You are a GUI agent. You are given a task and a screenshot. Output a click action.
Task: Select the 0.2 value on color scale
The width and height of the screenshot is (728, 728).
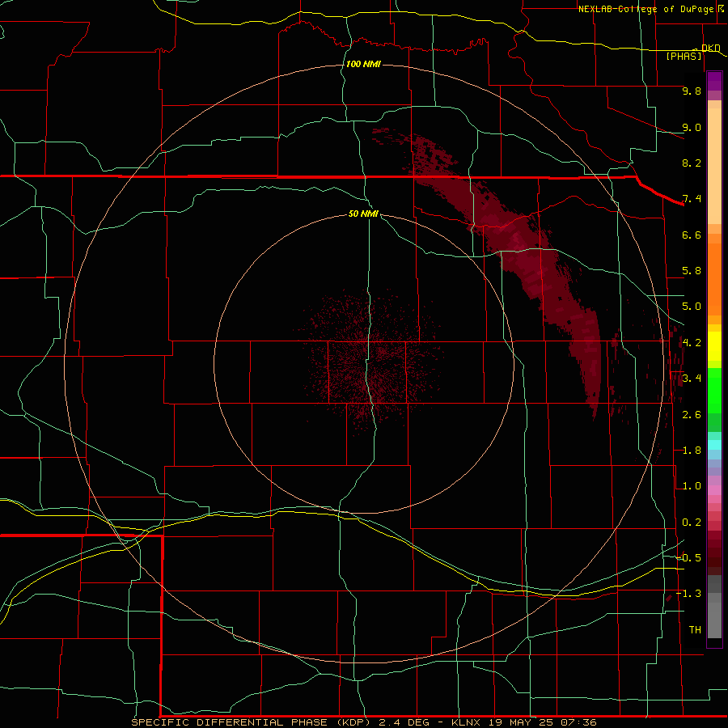(x=692, y=523)
